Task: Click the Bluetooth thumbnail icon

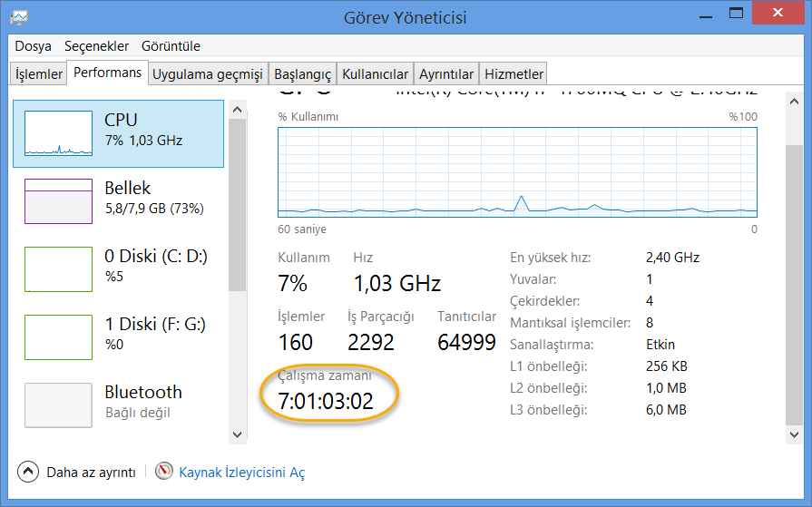Action: 58,405
